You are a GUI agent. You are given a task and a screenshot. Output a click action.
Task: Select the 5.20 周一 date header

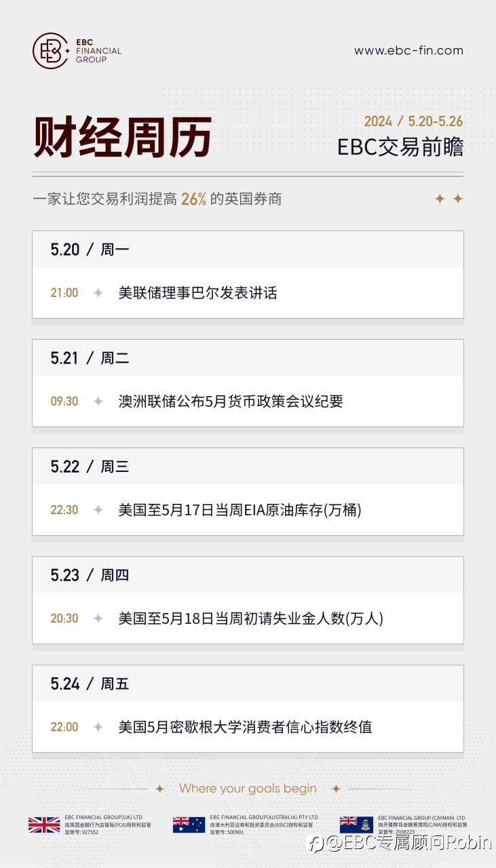click(x=90, y=250)
